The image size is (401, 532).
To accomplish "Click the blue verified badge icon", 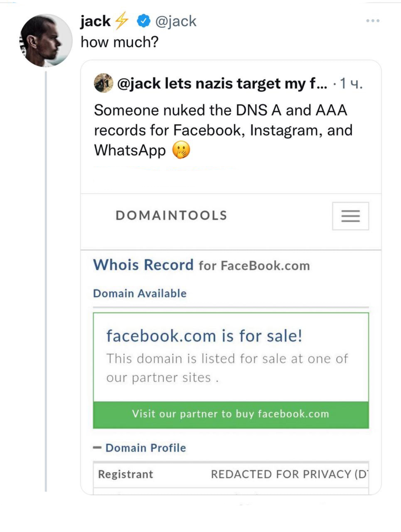I will (x=144, y=21).
